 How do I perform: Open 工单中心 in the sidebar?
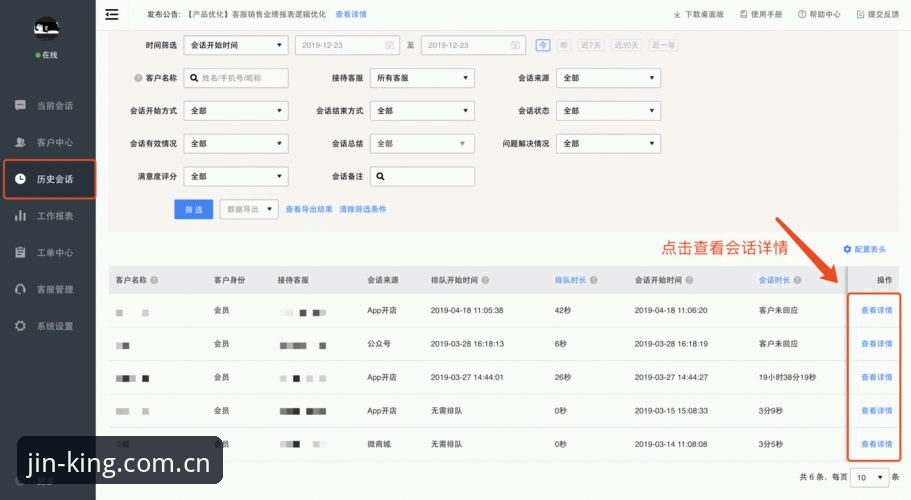click(x=46, y=253)
